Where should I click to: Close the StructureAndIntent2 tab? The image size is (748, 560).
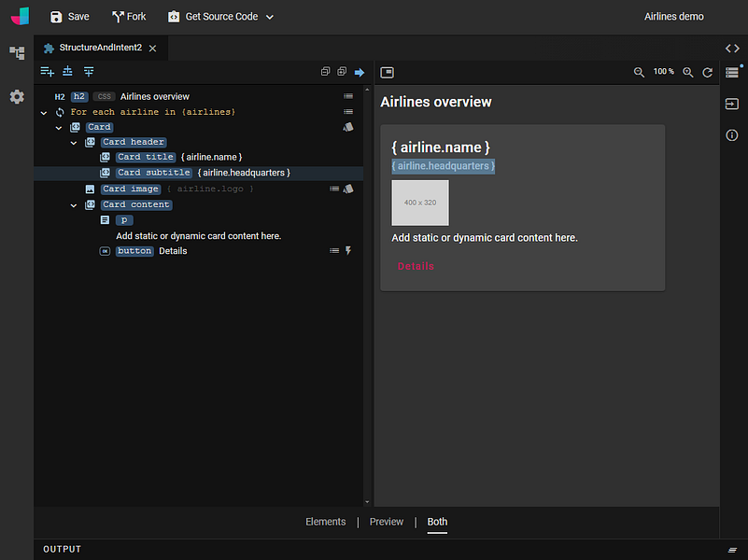pyautogui.click(x=152, y=48)
